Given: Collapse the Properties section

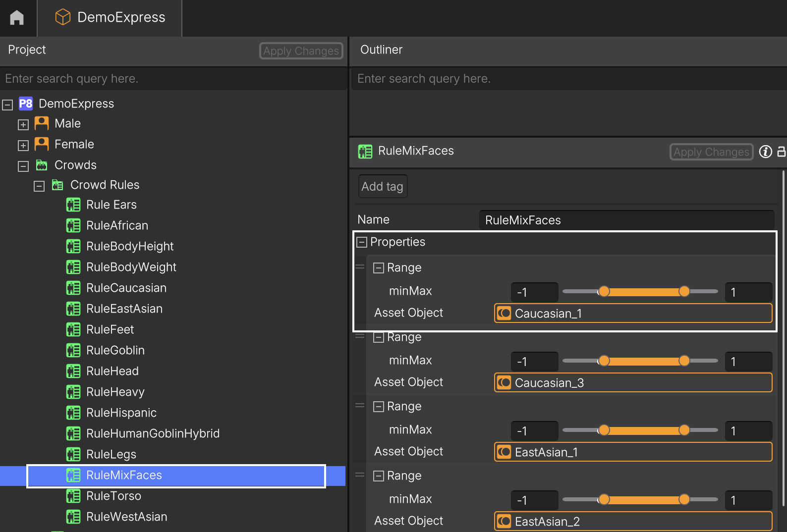Looking at the screenshot, I should coord(362,242).
